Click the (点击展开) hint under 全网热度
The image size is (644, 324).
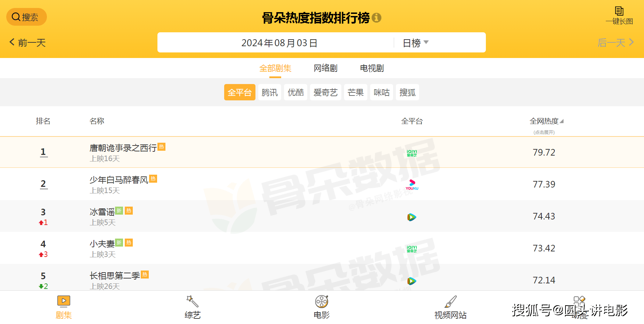(x=544, y=132)
